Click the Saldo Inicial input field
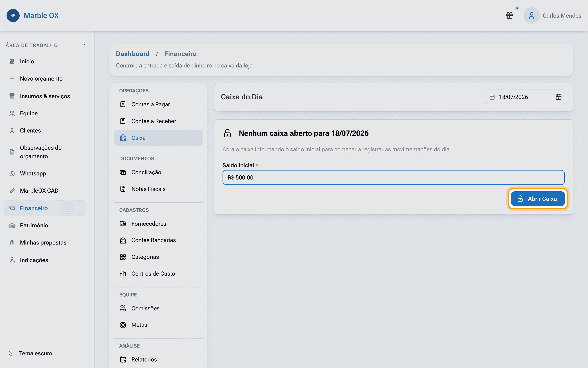 [x=393, y=177]
